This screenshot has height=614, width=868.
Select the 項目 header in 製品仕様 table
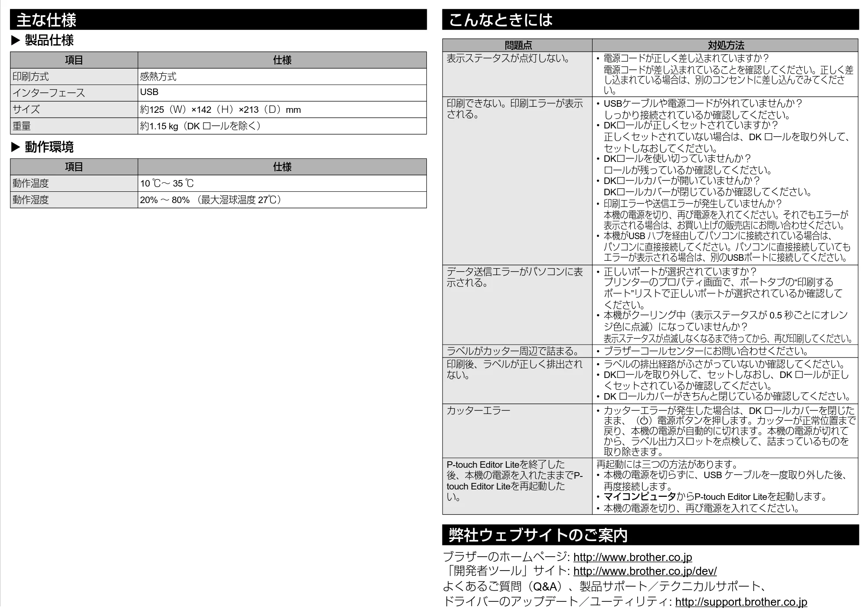[74, 60]
